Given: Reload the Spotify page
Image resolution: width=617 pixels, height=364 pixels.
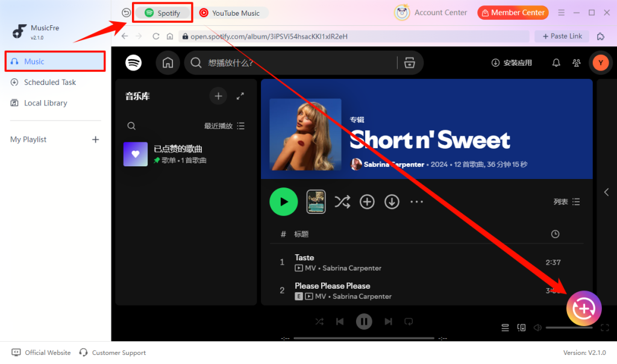Looking at the screenshot, I should 156,36.
